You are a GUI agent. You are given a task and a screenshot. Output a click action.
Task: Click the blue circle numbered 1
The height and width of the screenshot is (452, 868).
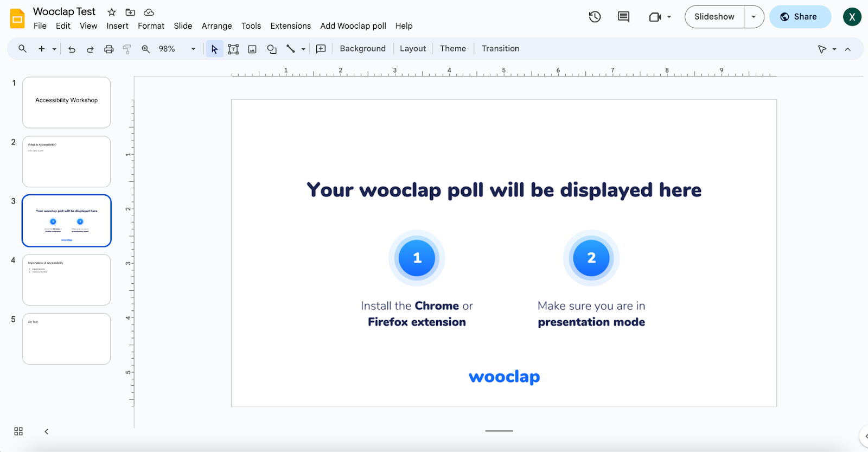tap(417, 258)
